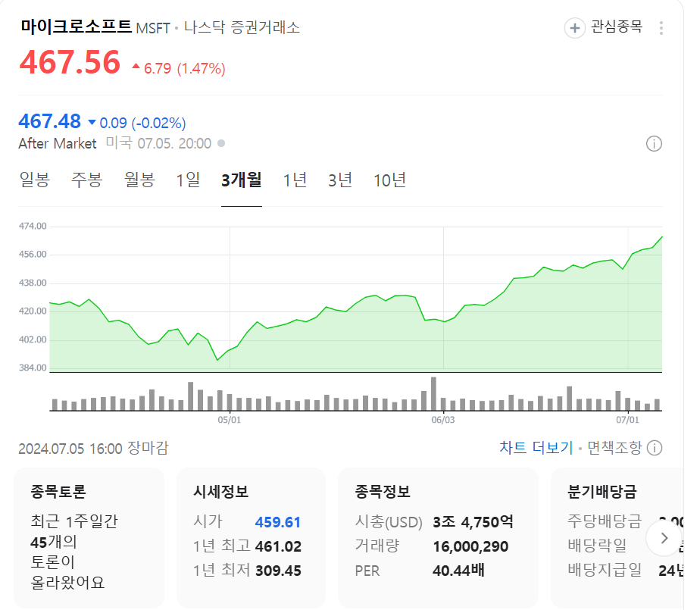Click 배당지급일 label in dividend card
The width and height of the screenshot is (700, 610).
[x=605, y=570]
